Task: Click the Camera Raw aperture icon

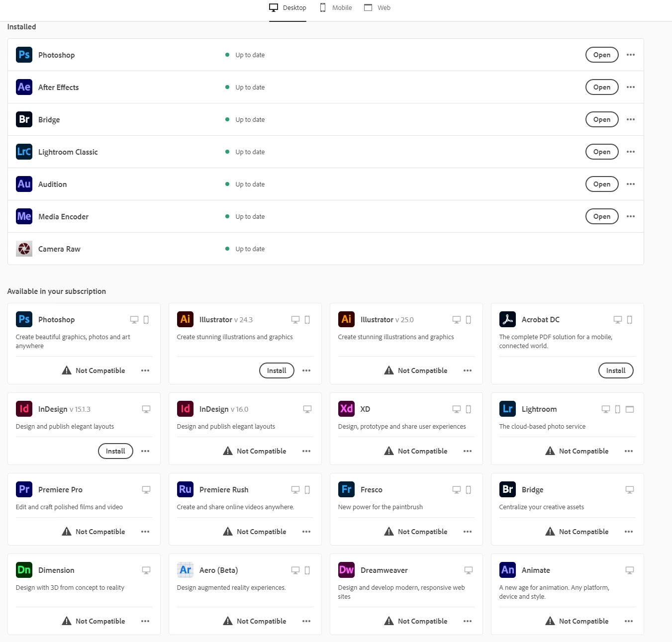Action: 24,249
